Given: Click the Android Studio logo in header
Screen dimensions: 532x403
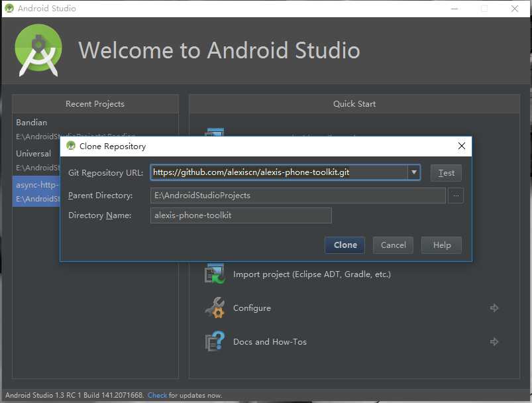Looking at the screenshot, I should tap(38, 50).
